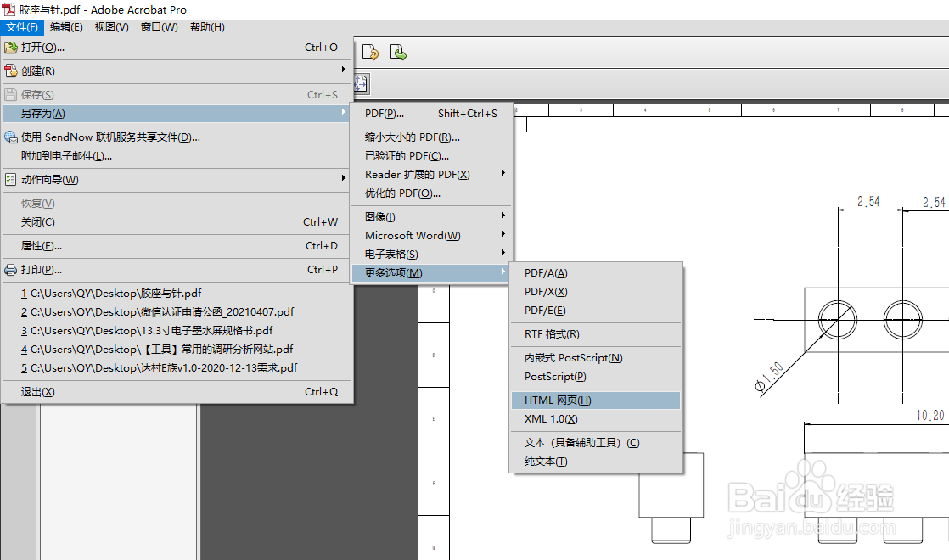Click the toolbar page icon with yellow arrow
The height and width of the screenshot is (560, 949).
click(x=370, y=53)
